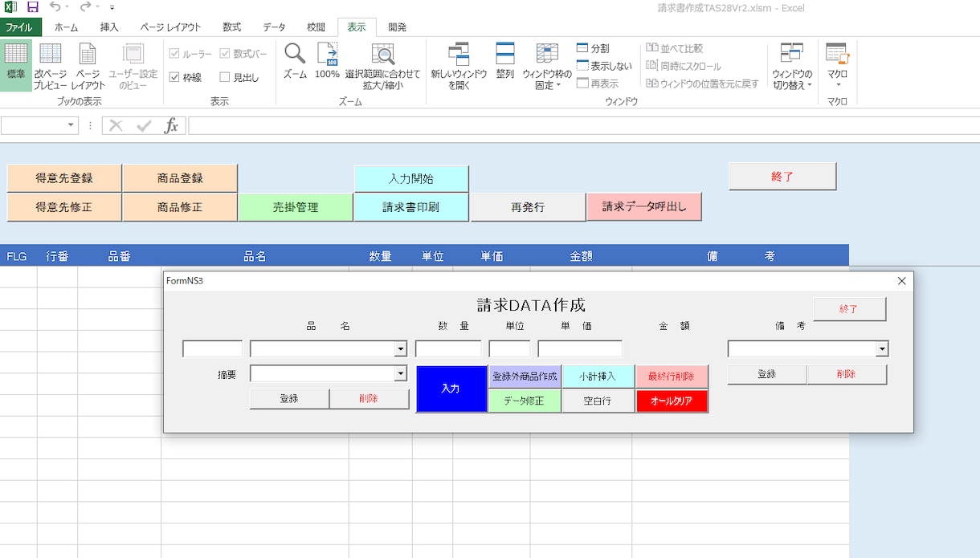The width and height of the screenshot is (980, 558).
Task: Click the 単位 input field
Action: point(509,349)
